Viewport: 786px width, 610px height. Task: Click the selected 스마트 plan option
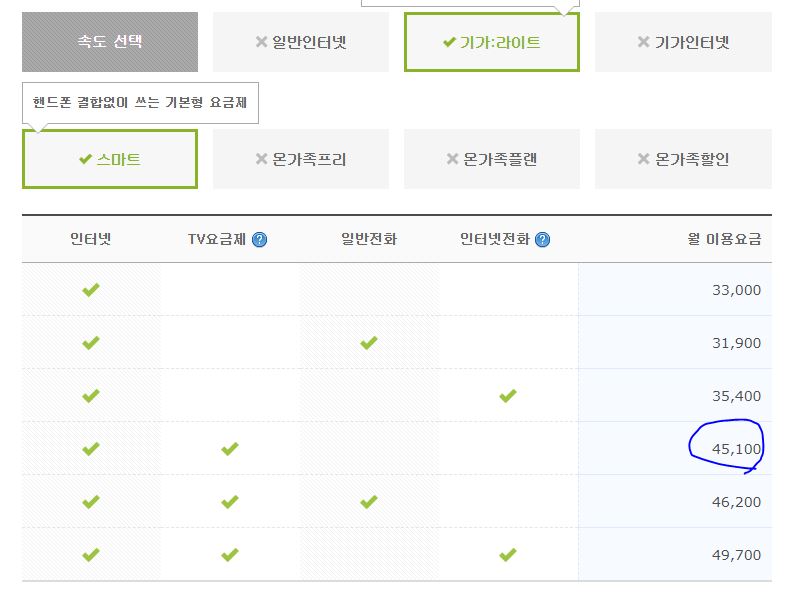pos(109,159)
